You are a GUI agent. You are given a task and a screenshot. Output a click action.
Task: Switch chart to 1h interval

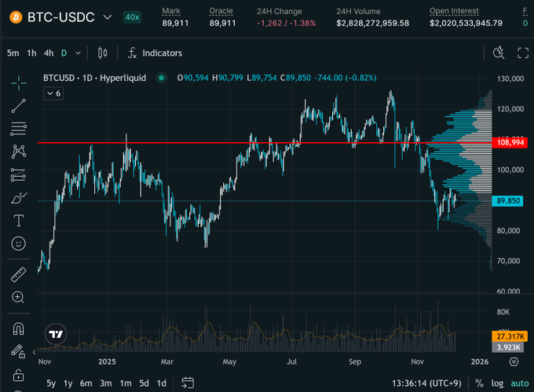coord(31,53)
